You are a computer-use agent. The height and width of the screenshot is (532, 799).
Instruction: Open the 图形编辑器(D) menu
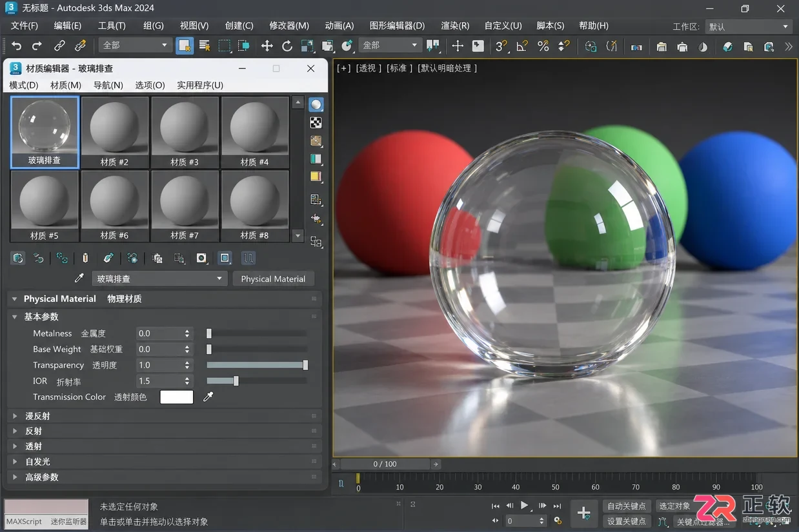[397, 25]
